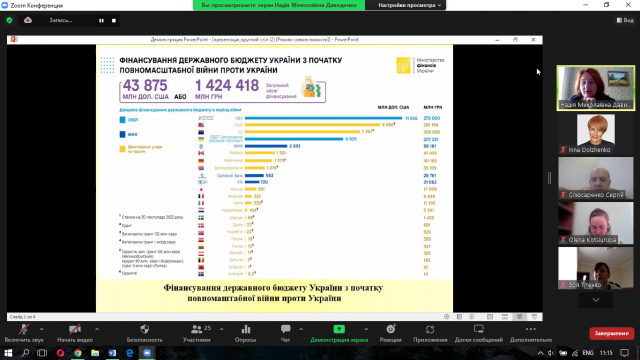The height and width of the screenshot is (360, 640).
Task: Click slideshow icon in PowerPoint status bar
Action: (534, 317)
